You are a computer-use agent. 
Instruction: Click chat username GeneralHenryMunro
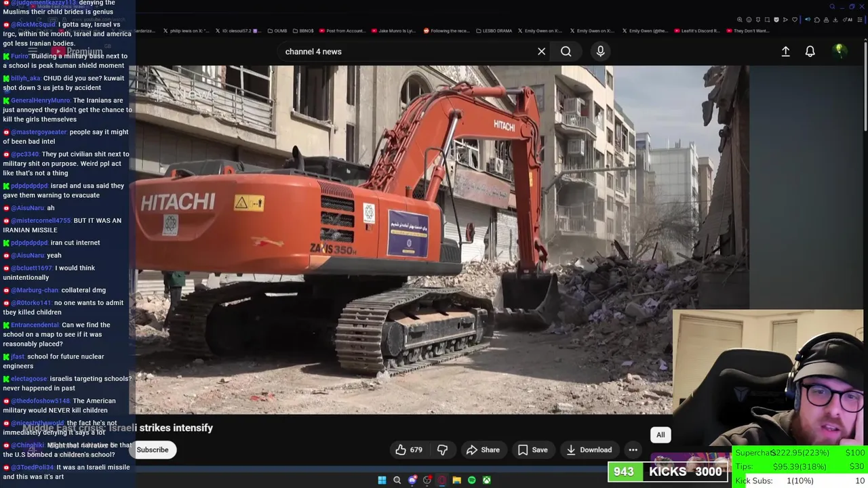tap(40, 100)
